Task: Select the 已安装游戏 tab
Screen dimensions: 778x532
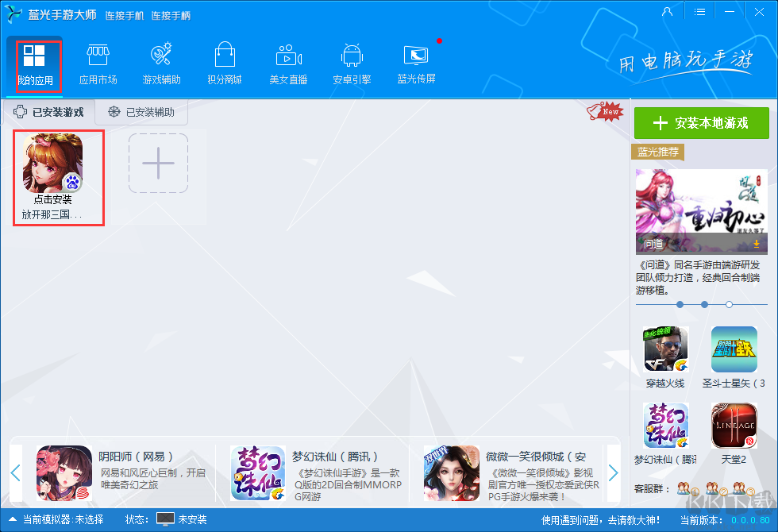Action: coord(49,112)
